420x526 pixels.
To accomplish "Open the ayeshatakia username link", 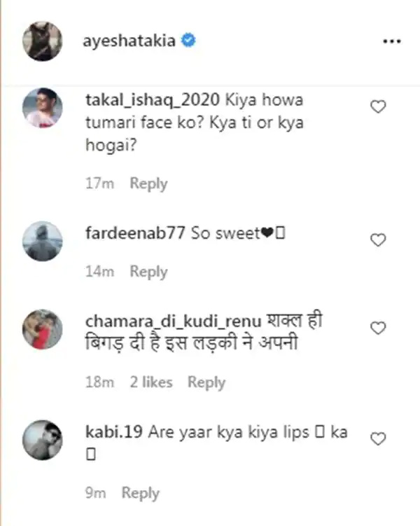I will [x=129, y=41].
